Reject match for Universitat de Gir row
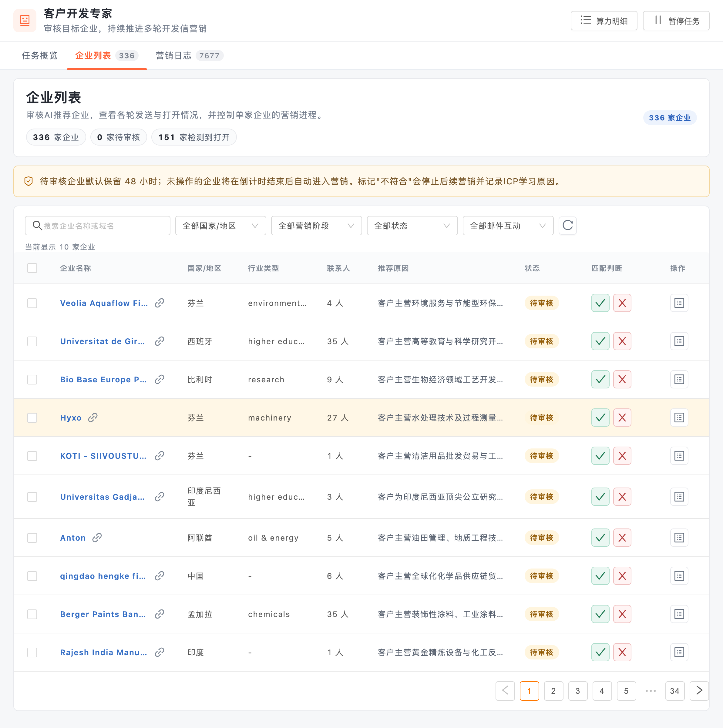Screen dimensions: 723x728 (x=622, y=341)
